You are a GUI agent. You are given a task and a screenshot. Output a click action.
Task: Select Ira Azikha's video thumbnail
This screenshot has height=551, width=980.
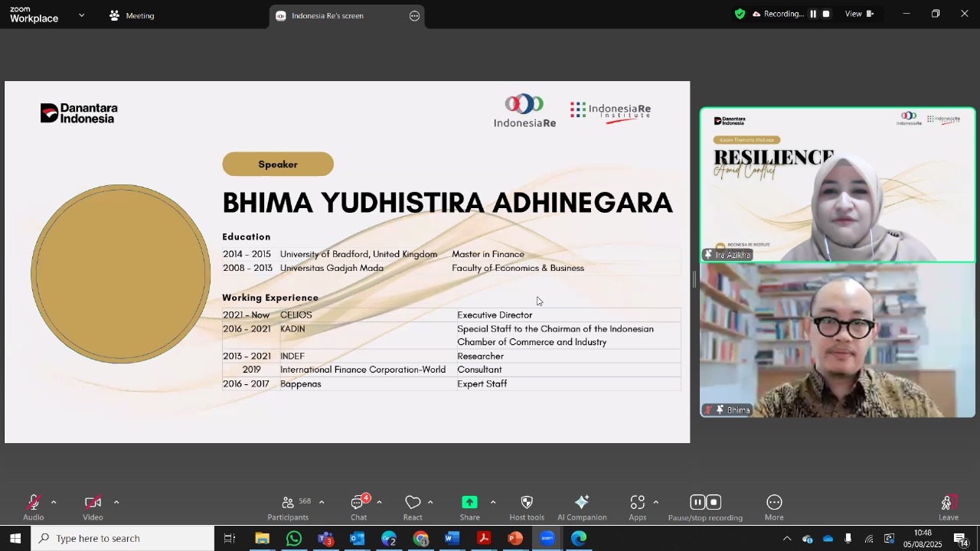click(838, 185)
